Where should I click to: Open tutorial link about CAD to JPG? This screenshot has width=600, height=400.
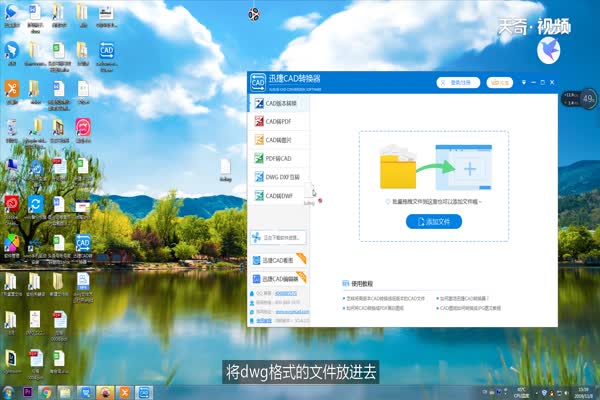pyautogui.click(x=470, y=308)
